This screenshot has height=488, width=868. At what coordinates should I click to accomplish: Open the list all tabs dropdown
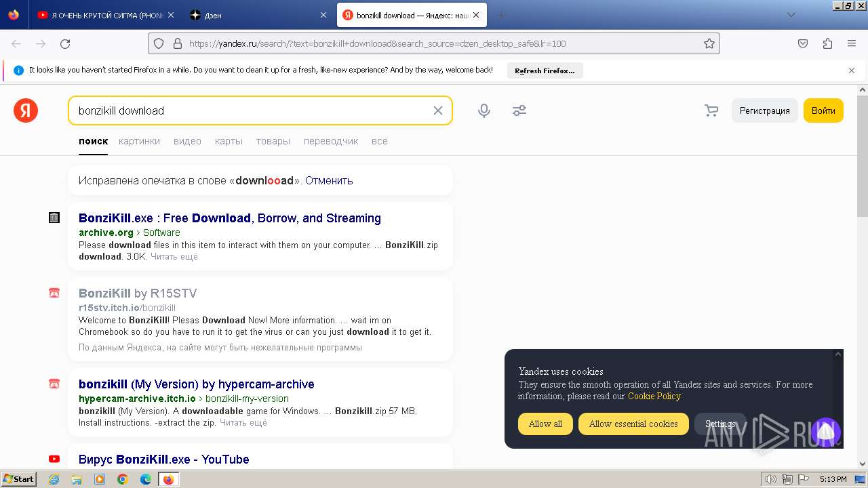[x=791, y=15]
